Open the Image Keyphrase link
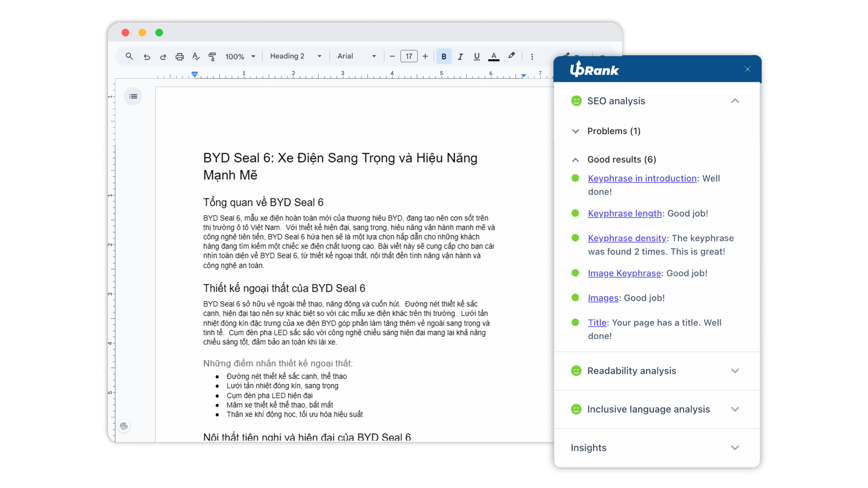Screen dimensions: 868x488 coord(624,273)
